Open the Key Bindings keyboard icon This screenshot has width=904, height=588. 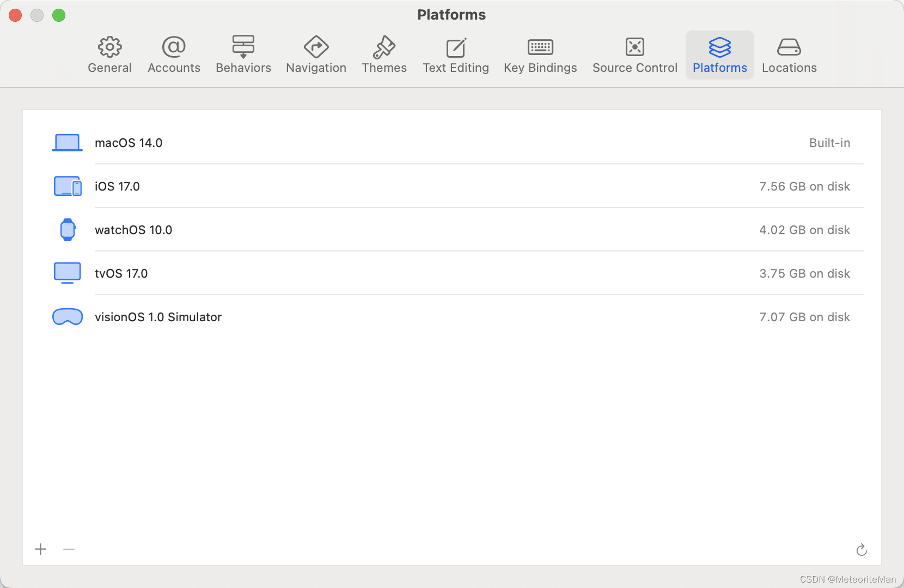tap(540, 47)
